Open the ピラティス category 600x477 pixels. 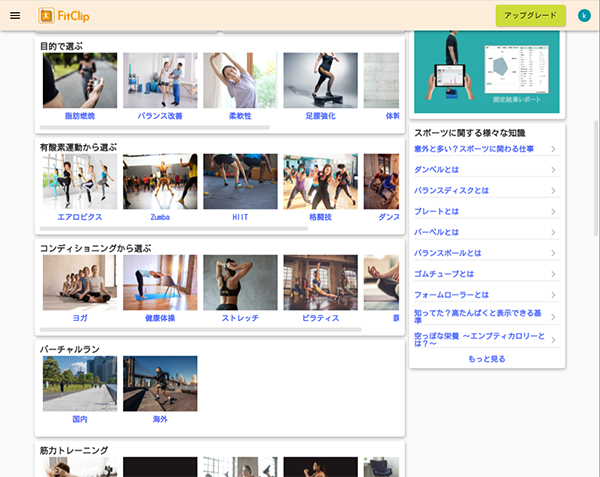click(320, 282)
